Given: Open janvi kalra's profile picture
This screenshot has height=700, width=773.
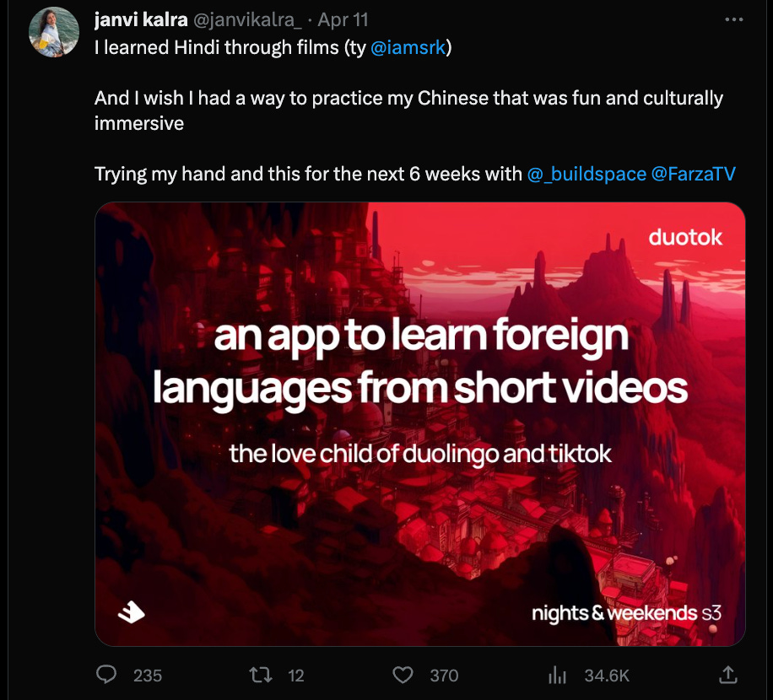Looking at the screenshot, I should click(x=54, y=32).
